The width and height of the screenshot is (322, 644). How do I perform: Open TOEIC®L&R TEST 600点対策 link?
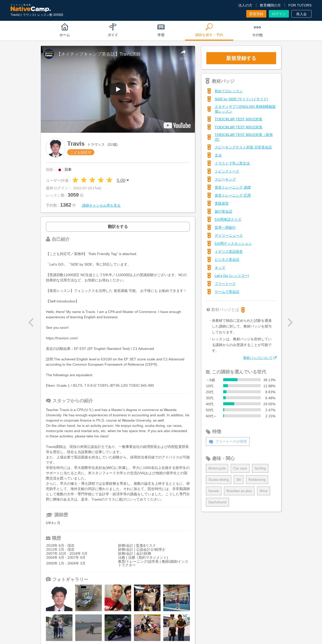238,119
